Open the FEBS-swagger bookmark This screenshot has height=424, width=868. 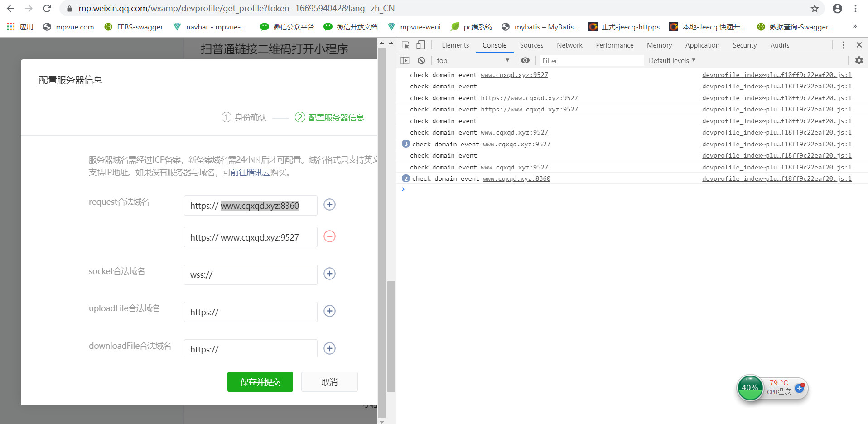tap(134, 27)
